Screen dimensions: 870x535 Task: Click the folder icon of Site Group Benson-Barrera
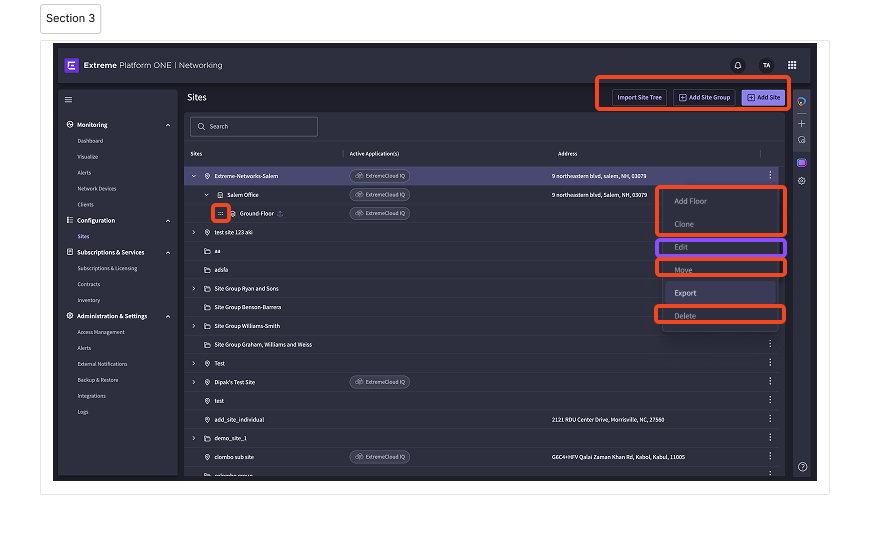pyautogui.click(x=207, y=307)
